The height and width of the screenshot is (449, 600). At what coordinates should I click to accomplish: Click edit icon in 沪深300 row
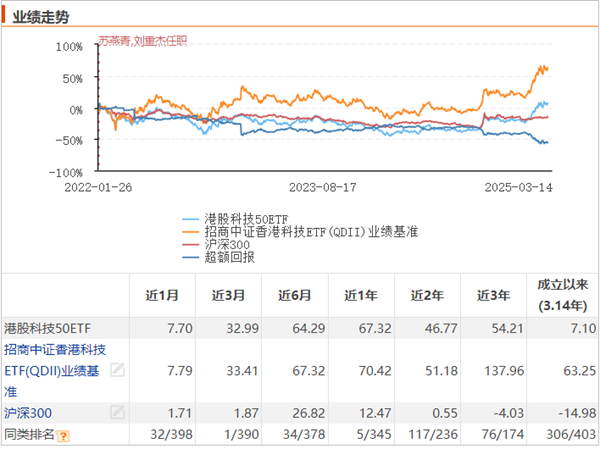pyautogui.click(x=117, y=412)
